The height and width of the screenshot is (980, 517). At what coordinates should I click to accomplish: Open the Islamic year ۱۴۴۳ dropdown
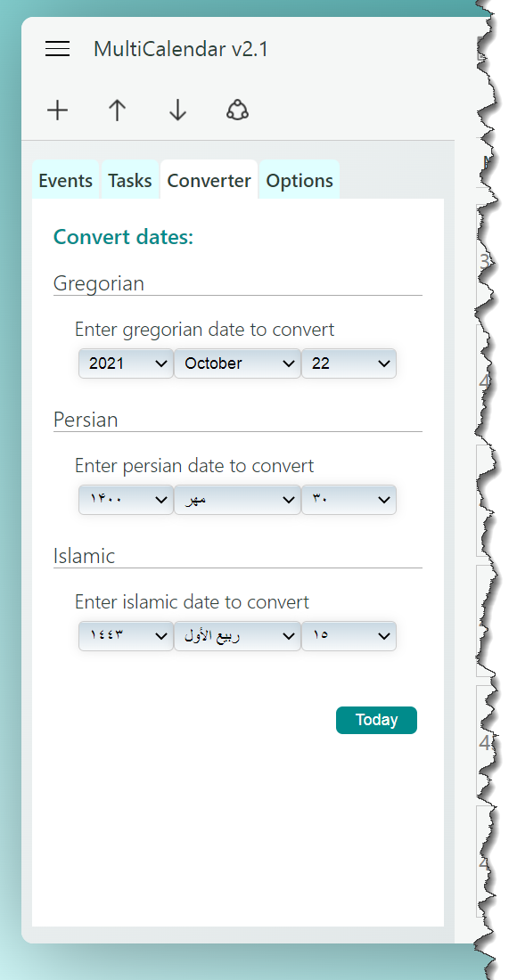[x=126, y=636]
